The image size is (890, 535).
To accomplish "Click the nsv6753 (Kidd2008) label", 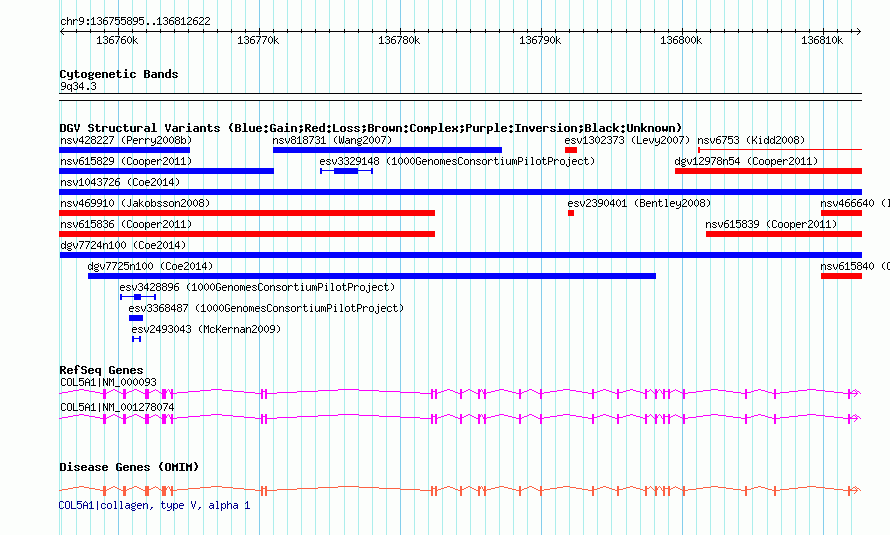I will 751,140.
